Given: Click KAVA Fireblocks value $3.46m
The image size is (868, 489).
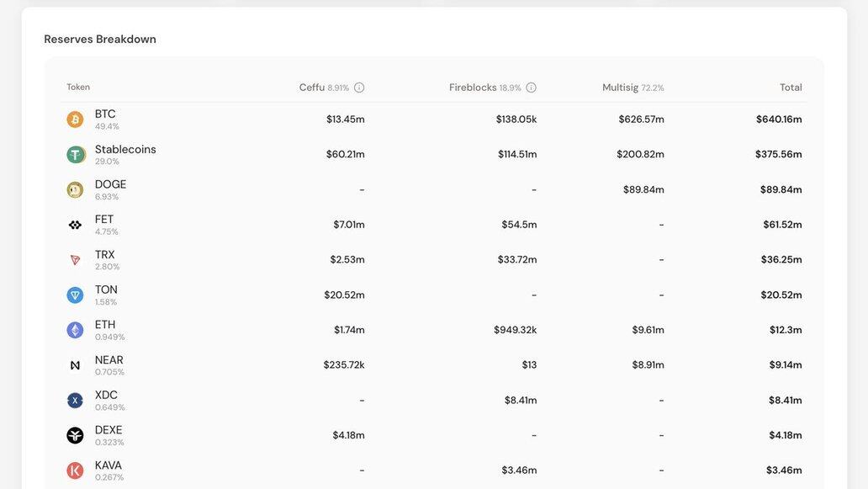Looking at the screenshot, I should (x=519, y=470).
